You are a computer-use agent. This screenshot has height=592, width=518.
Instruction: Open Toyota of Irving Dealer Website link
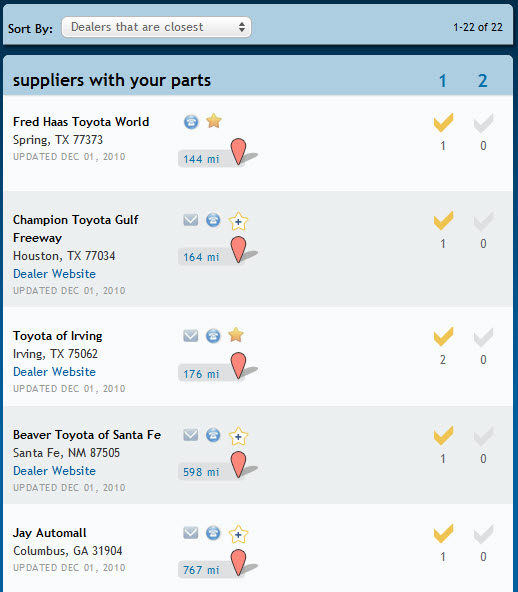[x=54, y=372]
